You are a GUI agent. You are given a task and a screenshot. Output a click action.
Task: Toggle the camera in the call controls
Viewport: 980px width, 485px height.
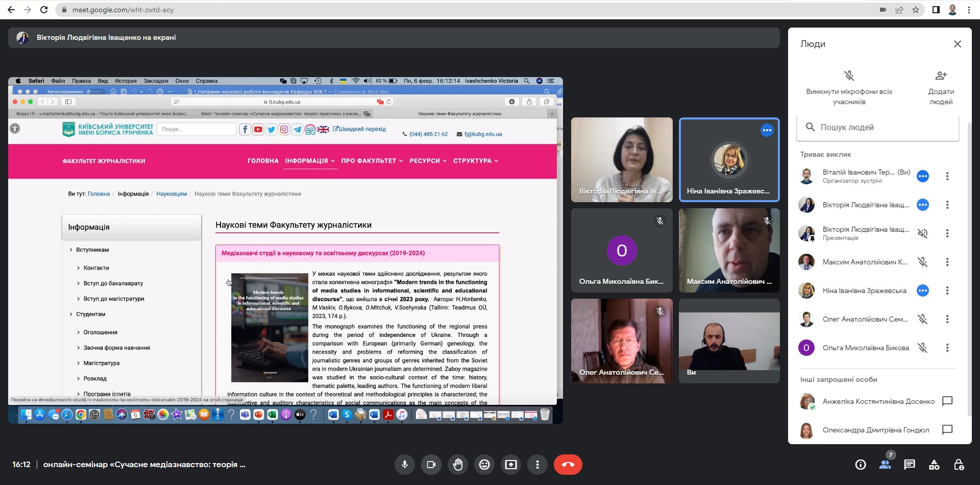[x=431, y=465]
